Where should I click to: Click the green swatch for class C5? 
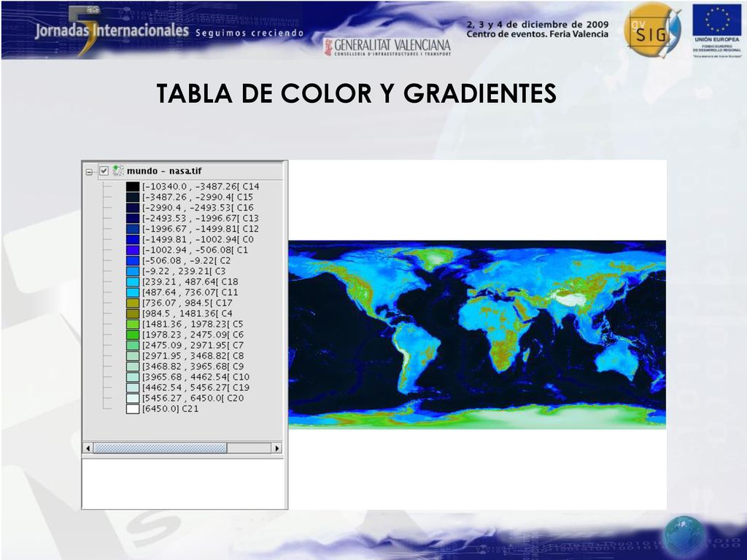click(x=133, y=324)
